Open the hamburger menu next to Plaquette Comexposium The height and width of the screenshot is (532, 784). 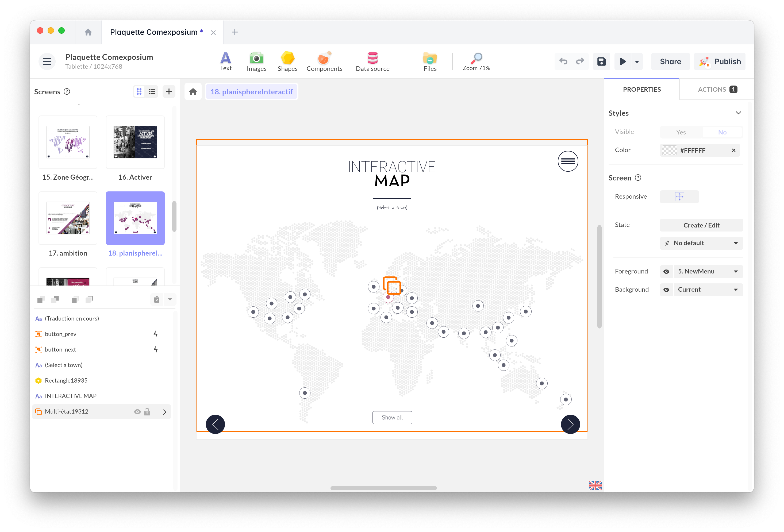tap(47, 61)
